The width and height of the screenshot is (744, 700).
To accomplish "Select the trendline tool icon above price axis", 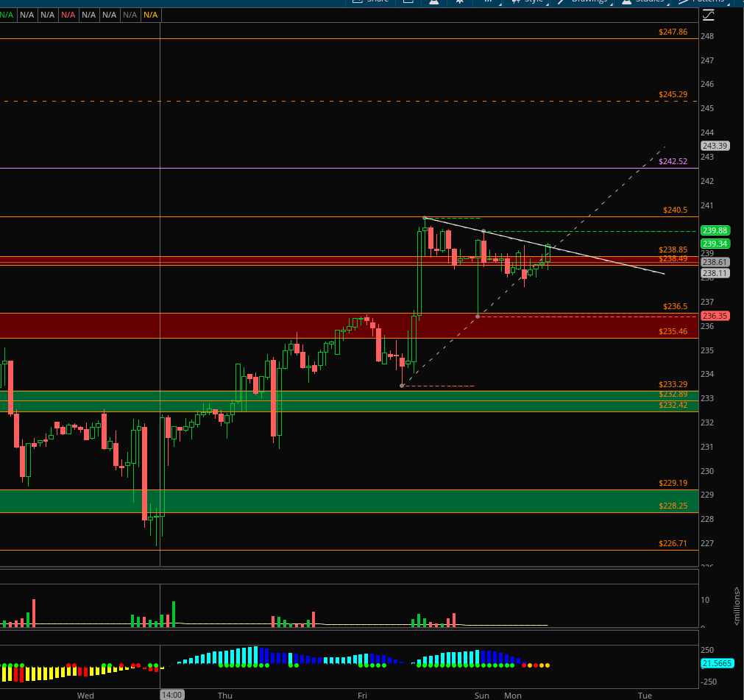I will pyautogui.click(x=709, y=15).
